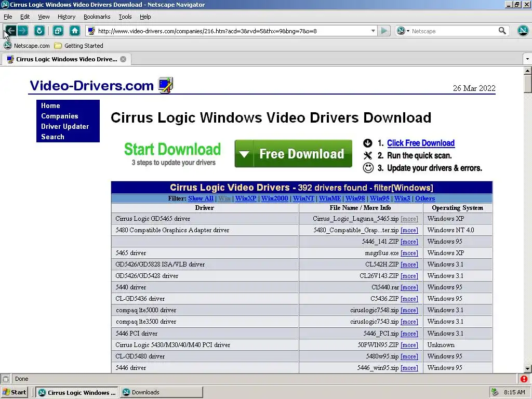
Task: Go to Home in the sidebar
Action: tap(50, 105)
